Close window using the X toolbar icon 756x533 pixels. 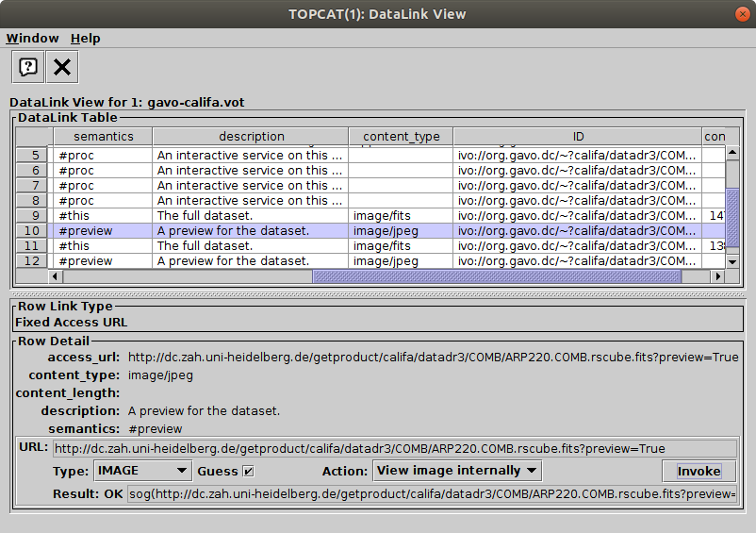pos(62,67)
